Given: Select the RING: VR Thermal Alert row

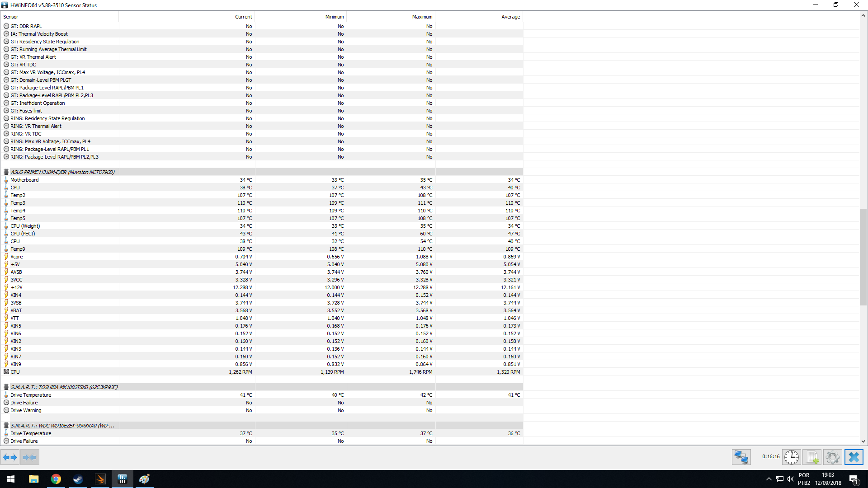Looking at the screenshot, I should click(262, 126).
